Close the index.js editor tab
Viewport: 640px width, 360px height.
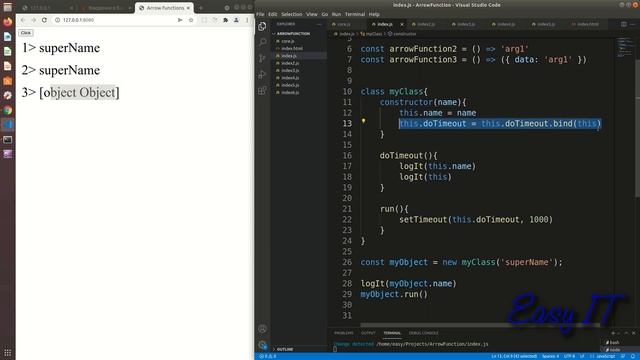(x=402, y=24)
